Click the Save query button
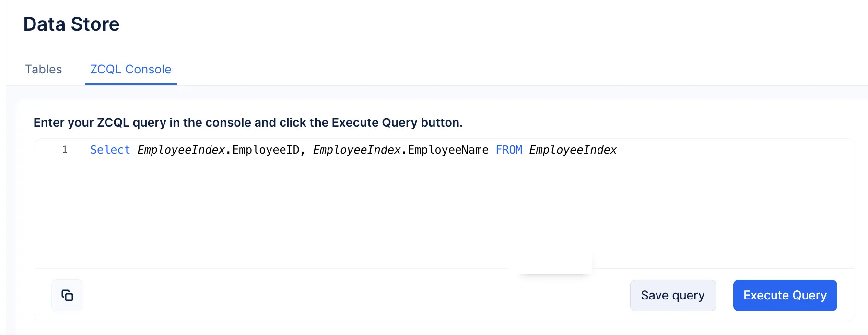Viewport: 868px width, 335px height. (673, 295)
